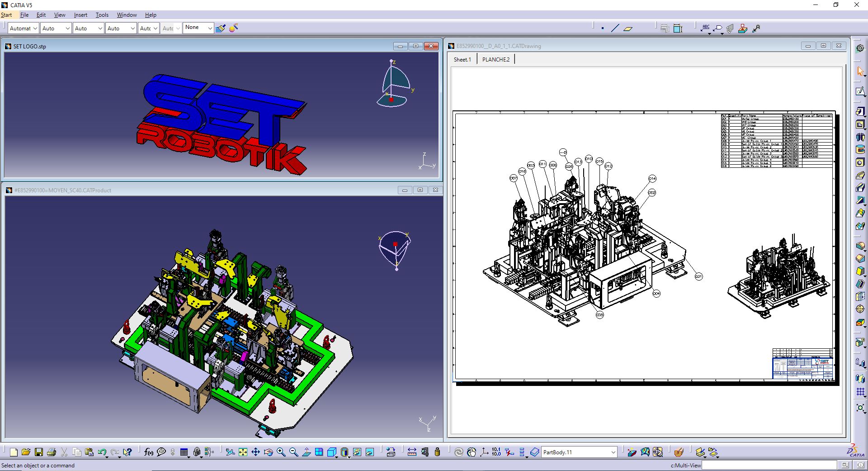Click the Zoom Out magnifier
This screenshot has width=868, height=471.
(293, 452)
